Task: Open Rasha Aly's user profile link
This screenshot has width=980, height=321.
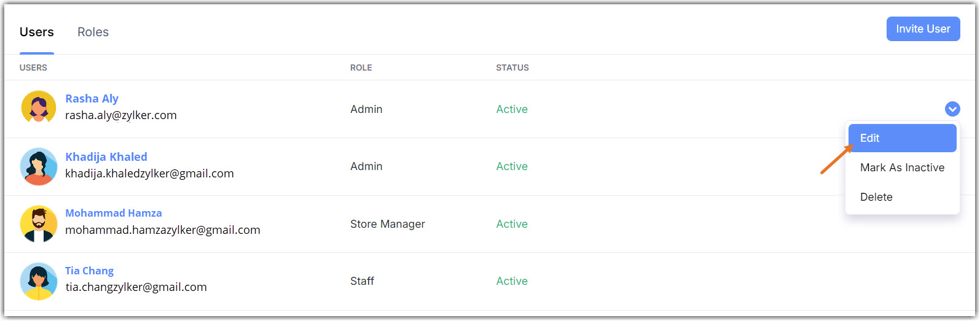Action: 92,98
